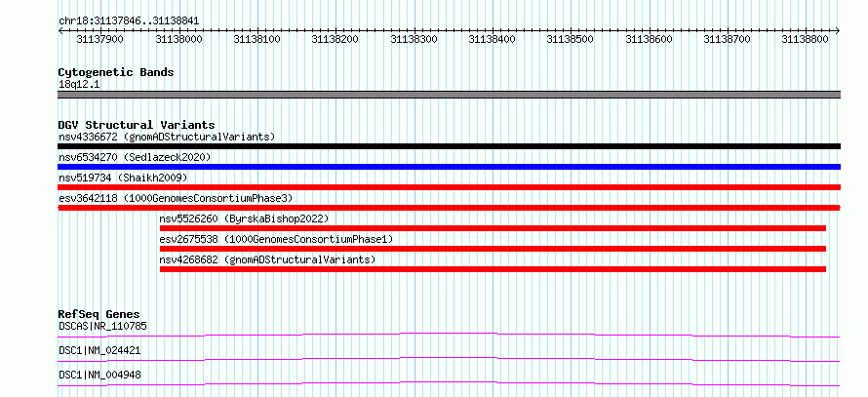Open the nsv4268682 gnomAD variant label
This screenshot has width=868, height=397.
[x=267, y=259]
